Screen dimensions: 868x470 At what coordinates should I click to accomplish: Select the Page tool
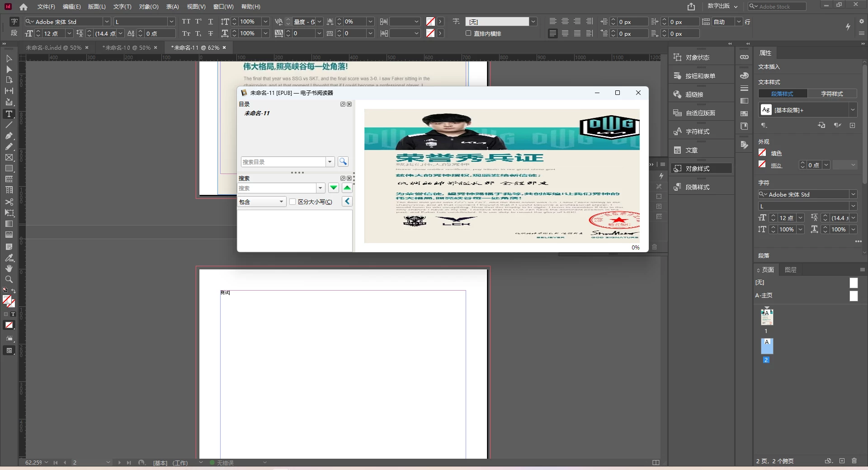click(x=9, y=80)
